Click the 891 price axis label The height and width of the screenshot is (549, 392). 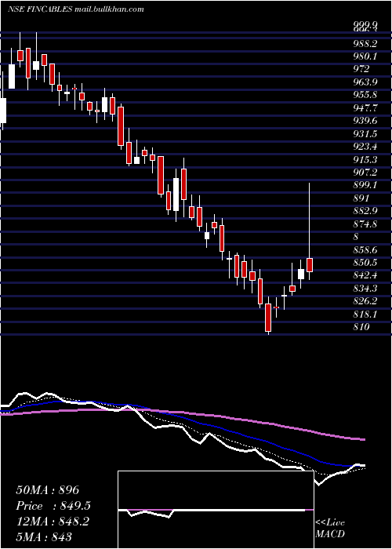click(x=361, y=198)
